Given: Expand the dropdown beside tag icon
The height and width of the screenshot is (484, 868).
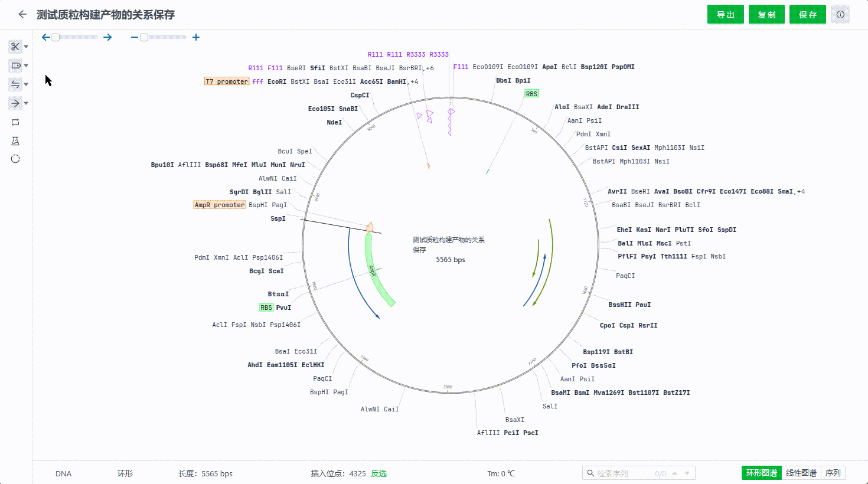Looking at the screenshot, I should pos(27,66).
